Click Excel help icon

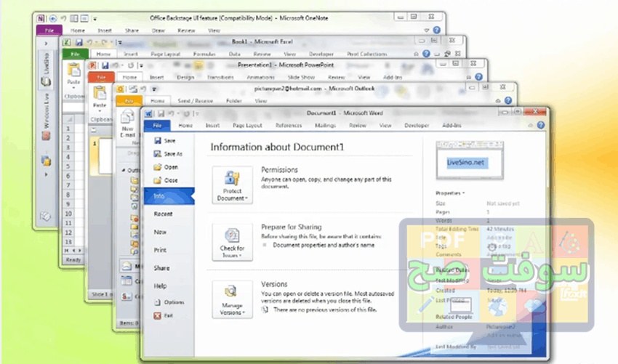coord(426,54)
